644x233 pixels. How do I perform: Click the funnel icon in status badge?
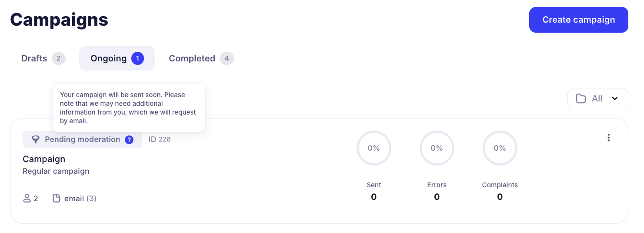pyautogui.click(x=36, y=140)
